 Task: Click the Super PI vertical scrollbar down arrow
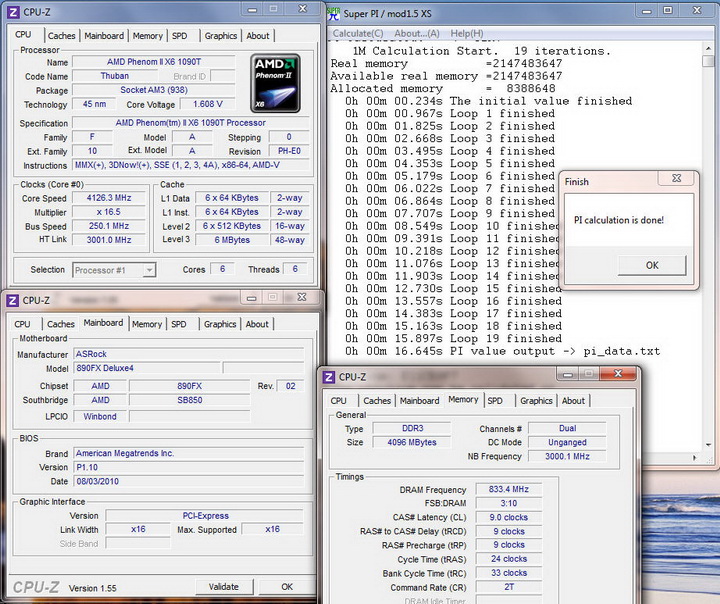[x=708, y=445]
